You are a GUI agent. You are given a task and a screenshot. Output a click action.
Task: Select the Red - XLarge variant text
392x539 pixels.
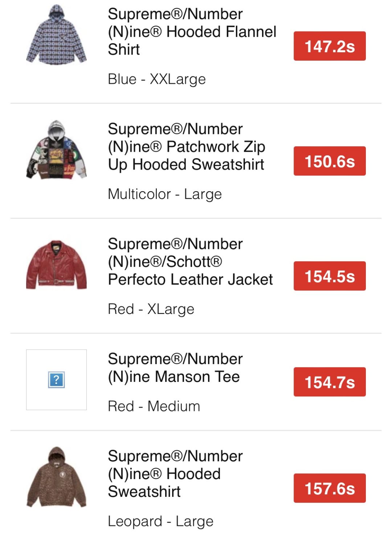click(151, 309)
